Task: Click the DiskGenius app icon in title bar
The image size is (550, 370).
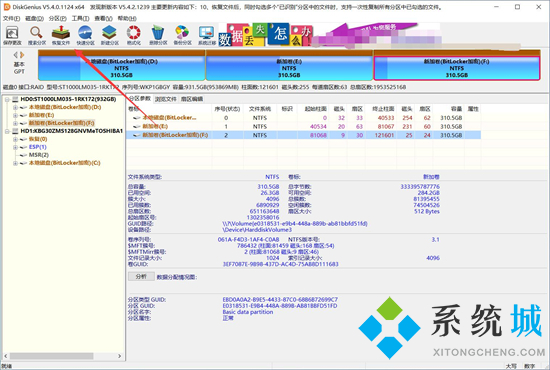Action: click(6, 7)
